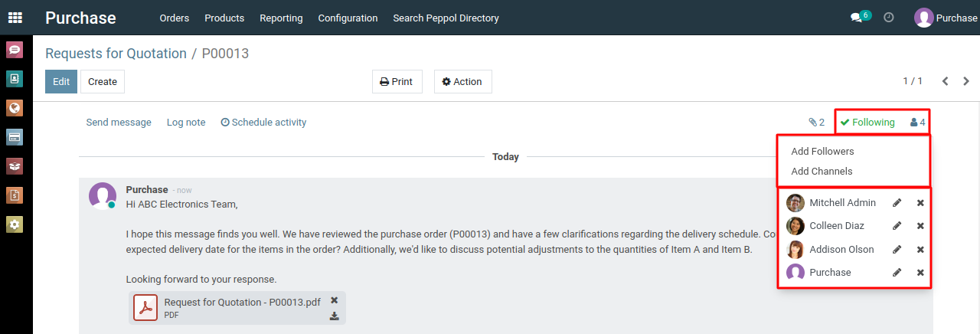
Task: Open the Configuration menu
Action: [x=348, y=18]
